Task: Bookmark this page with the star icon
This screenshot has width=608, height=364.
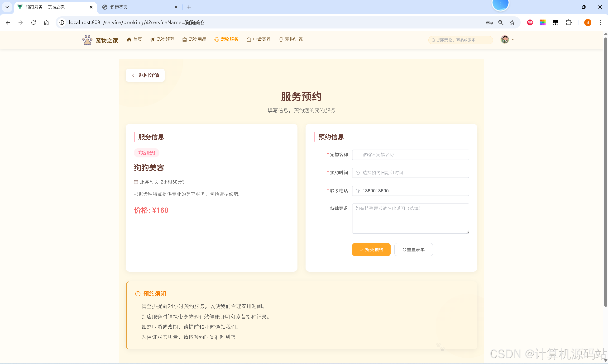Action: click(x=512, y=23)
